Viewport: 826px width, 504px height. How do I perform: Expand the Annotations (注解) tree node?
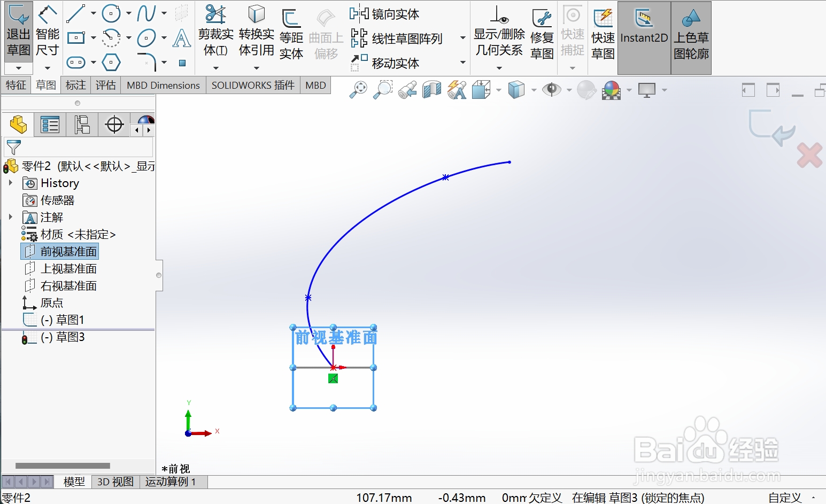click(x=11, y=217)
